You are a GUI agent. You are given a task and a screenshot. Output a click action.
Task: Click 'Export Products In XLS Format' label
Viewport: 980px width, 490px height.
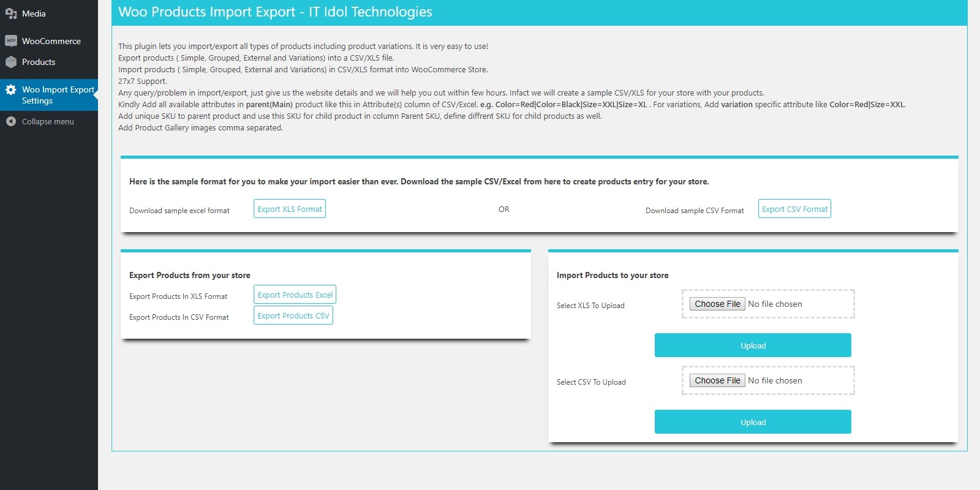tap(178, 296)
